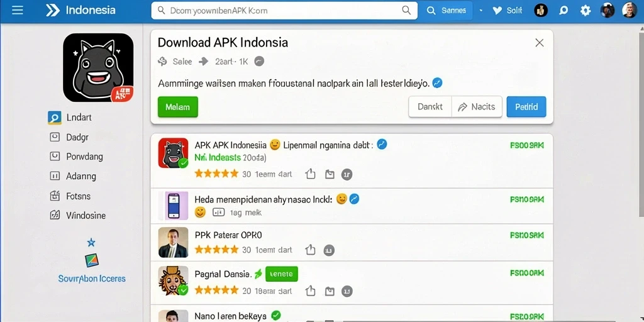Image resolution: width=644 pixels, height=322 pixels.
Task: Click the large black cat app icon
Action: pos(98,67)
